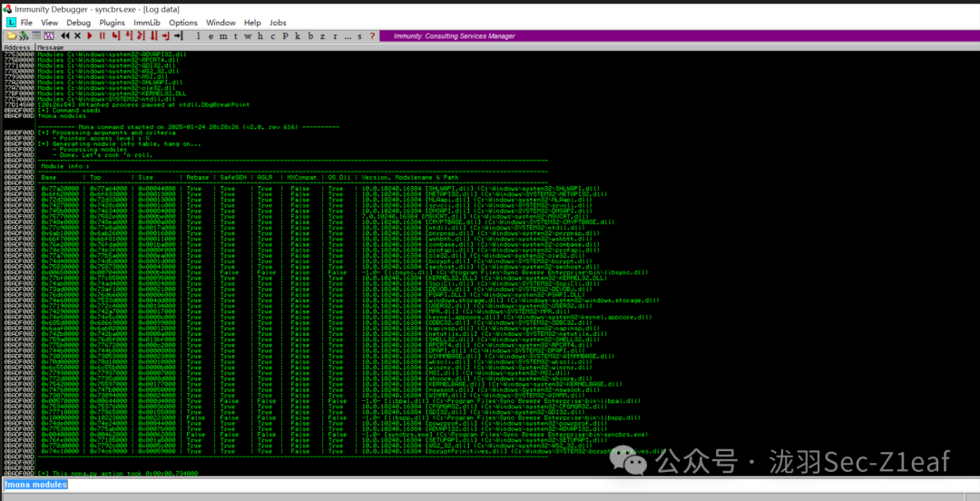Select the 'This mona.py action took' line
Viewport: 980px width, 501px height.
(x=117, y=473)
